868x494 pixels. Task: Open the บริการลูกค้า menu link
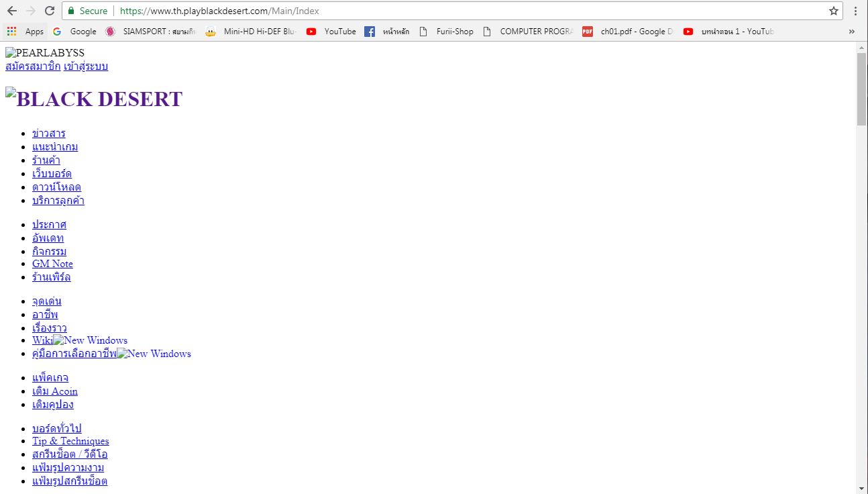[58, 200]
